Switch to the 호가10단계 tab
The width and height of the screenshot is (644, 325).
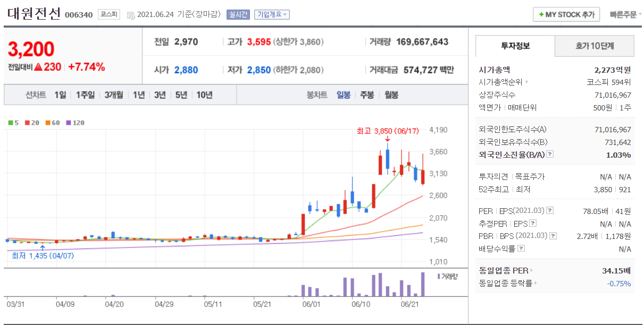pos(595,46)
